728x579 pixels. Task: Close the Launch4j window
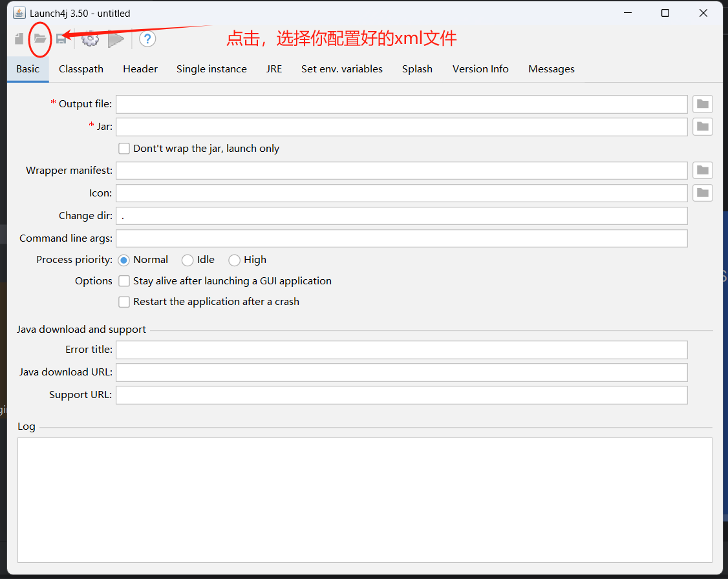click(x=703, y=13)
